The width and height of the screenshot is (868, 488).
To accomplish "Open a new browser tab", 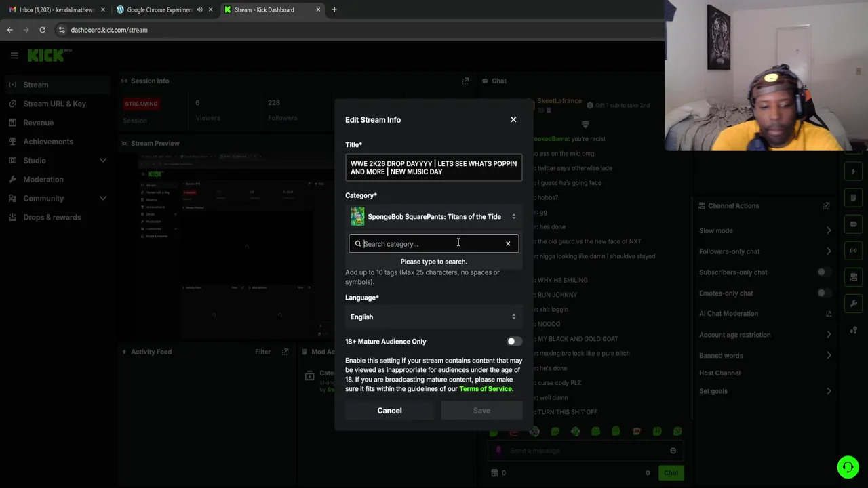I will [334, 9].
